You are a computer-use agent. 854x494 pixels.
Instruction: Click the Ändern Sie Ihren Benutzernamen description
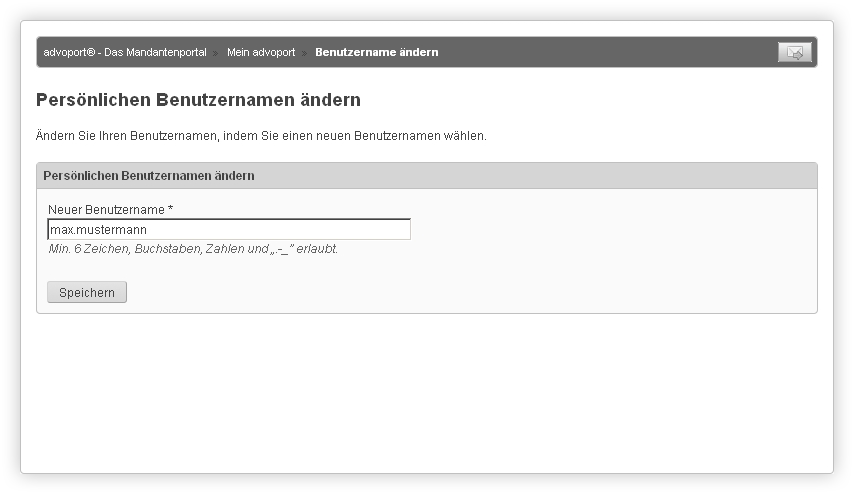[261, 136]
